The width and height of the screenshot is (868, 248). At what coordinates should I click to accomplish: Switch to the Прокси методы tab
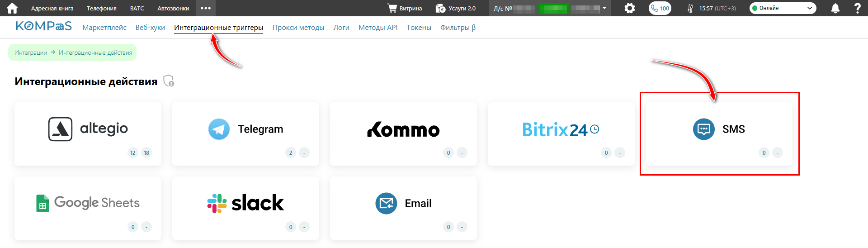pos(298,28)
